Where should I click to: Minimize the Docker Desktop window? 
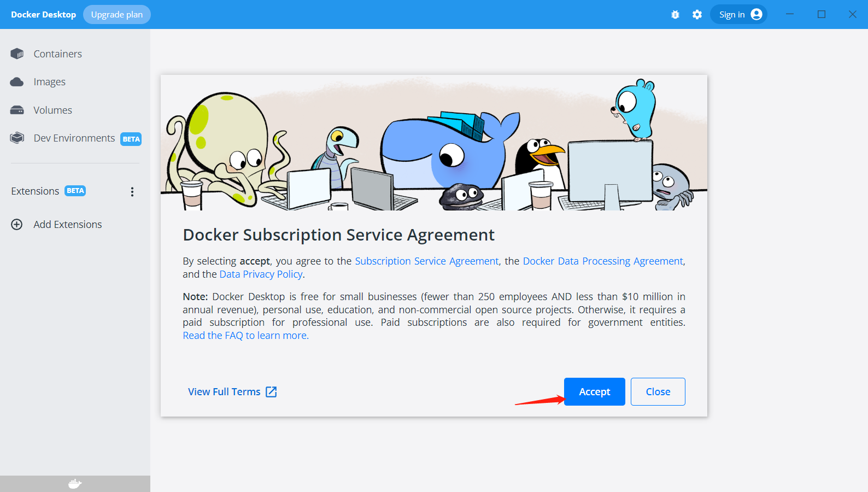[x=790, y=14]
